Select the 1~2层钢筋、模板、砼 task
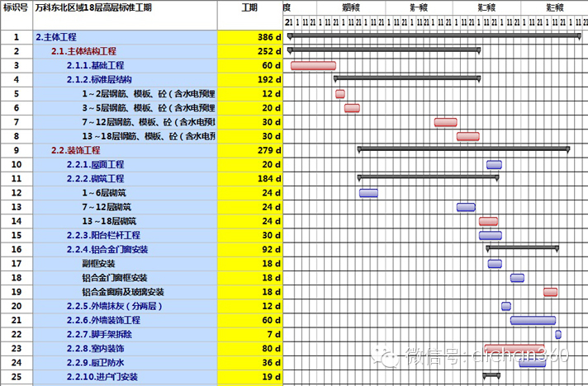Image resolution: width=588 pixels, height=386 pixels. [x=149, y=94]
